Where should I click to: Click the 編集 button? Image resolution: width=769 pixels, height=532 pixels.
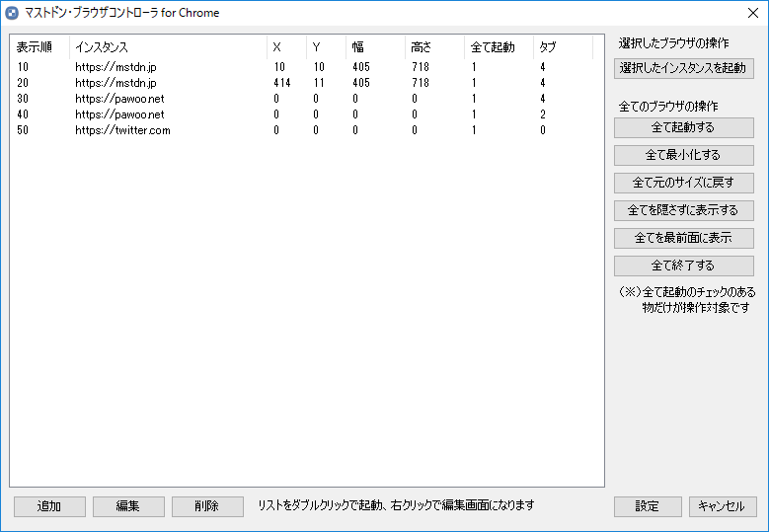[128, 506]
